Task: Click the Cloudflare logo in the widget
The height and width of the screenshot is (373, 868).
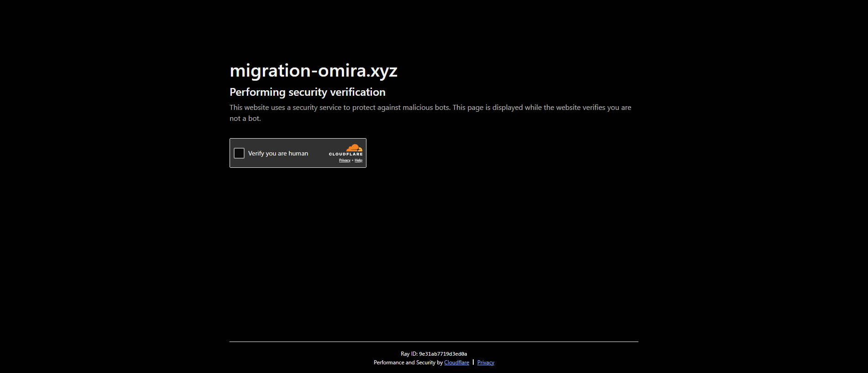Action: [346, 150]
